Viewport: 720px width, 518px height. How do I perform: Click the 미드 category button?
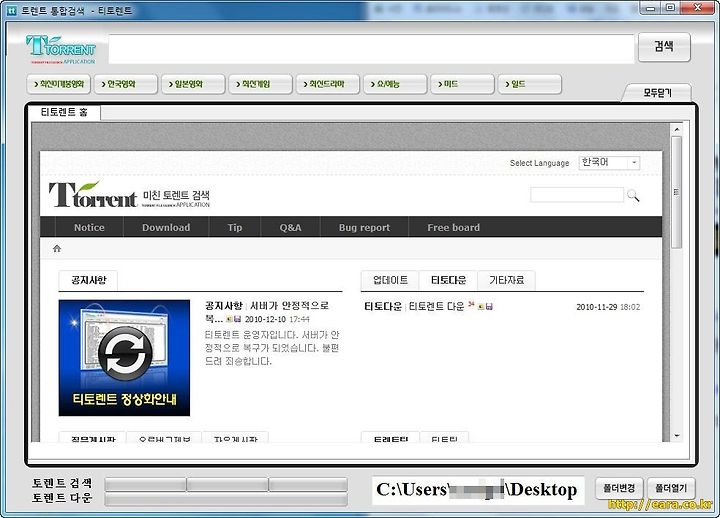tap(462, 84)
